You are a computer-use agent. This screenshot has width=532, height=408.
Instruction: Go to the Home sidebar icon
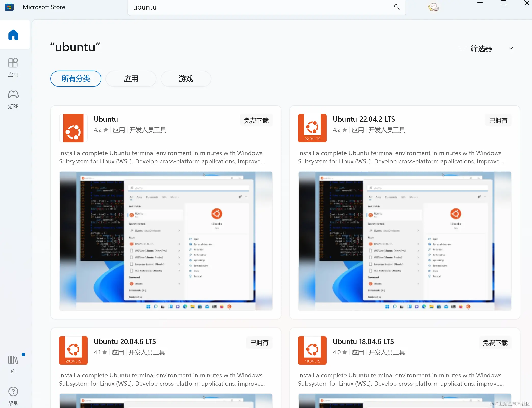pyautogui.click(x=13, y=35)
